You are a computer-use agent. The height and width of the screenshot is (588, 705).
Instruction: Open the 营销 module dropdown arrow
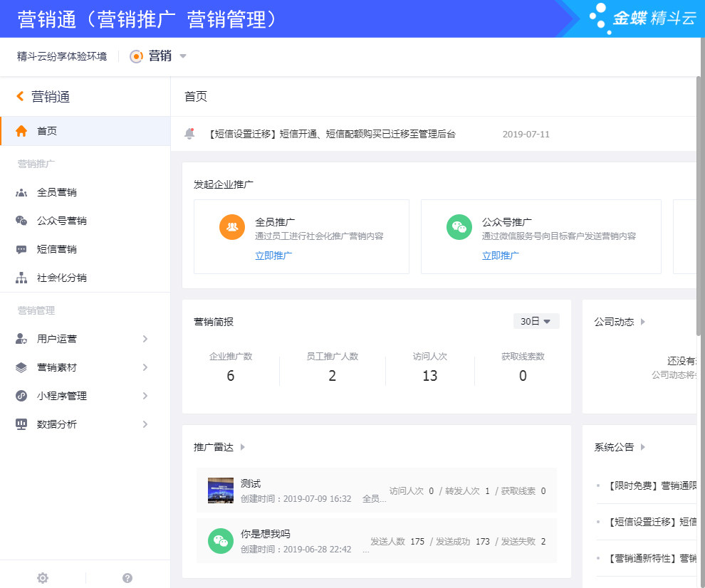click(x=183, y=56)
